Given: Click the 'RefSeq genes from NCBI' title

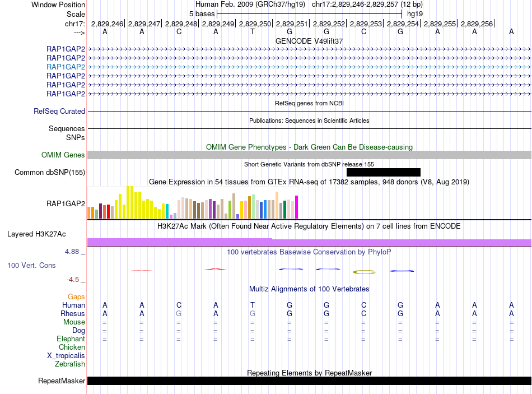Looking at the screenshot, I should pos(310,103).
